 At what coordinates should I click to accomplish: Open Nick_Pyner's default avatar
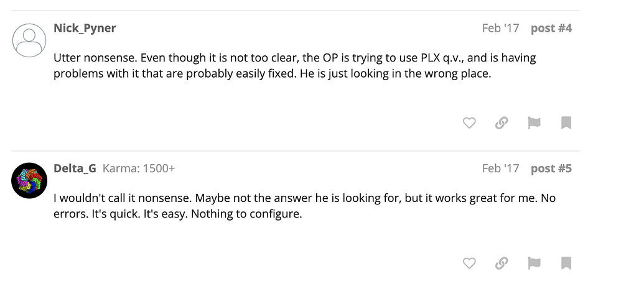point(30,40)
